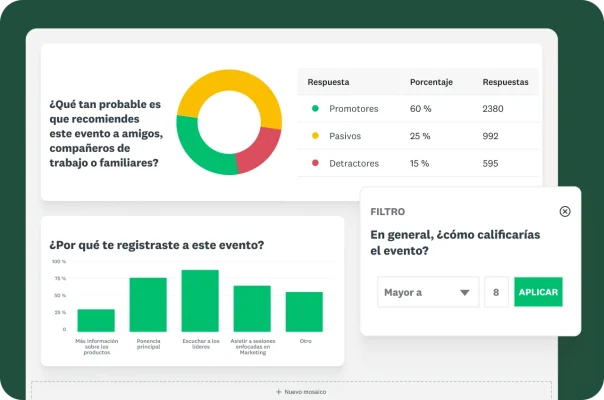Click the Asistir a sesiones Marketing bar
Viewport: 604px width, 400px height.
click(x=252, y=308)
